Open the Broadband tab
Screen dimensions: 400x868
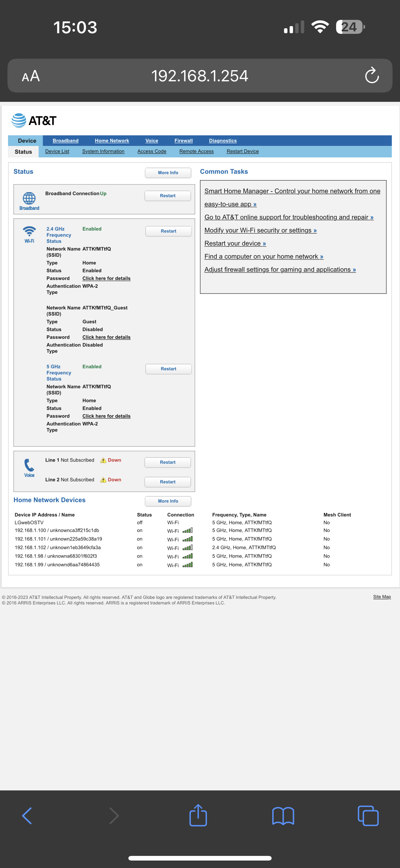[x=66, y=141]
